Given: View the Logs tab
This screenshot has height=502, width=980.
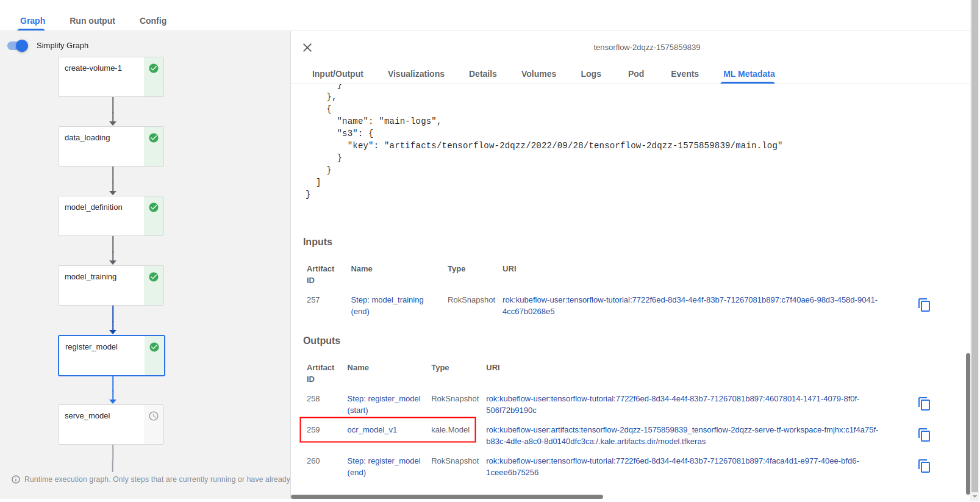Looking at the screenshot, I should [591, 74].
